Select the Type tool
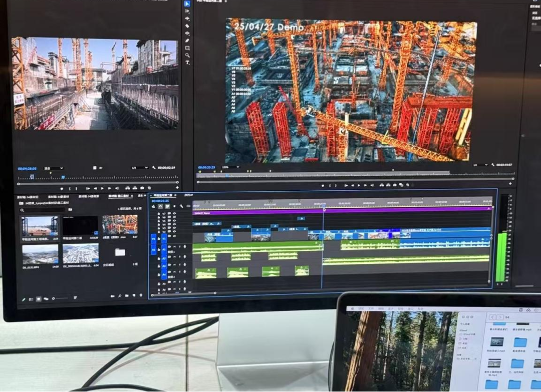 (x=187, y=63)
